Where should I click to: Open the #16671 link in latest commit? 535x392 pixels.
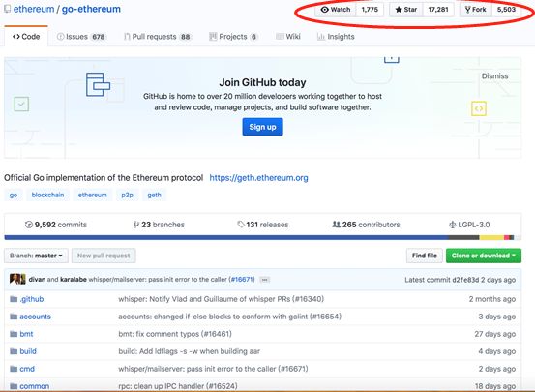pyautogui.click(x=242, y=280)
